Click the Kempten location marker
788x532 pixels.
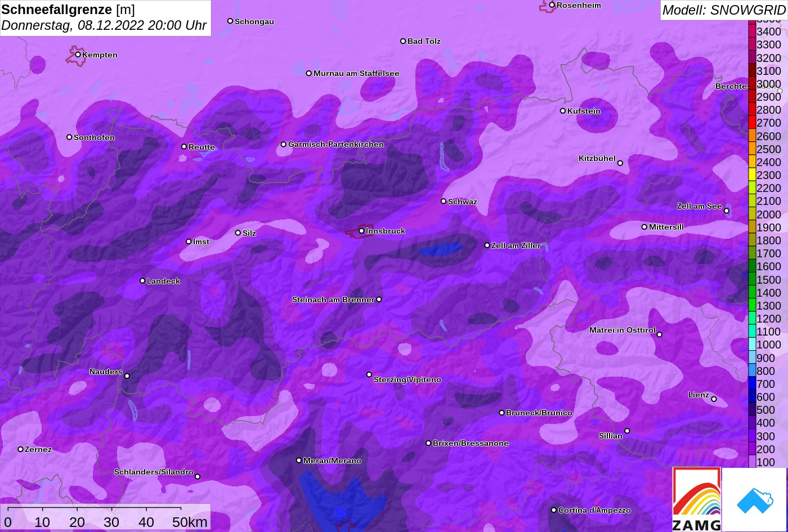click(78, 55)
